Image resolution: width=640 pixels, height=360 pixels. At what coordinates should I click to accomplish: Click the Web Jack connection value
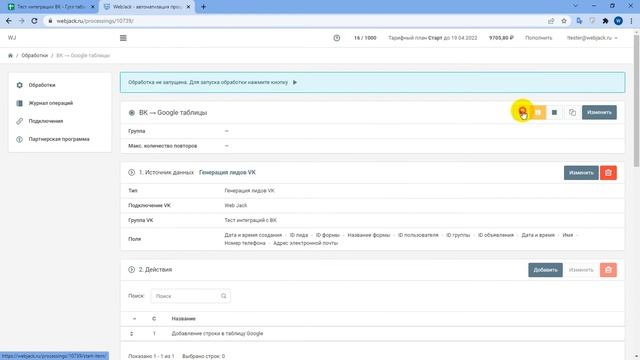click(x=236, y=206)
